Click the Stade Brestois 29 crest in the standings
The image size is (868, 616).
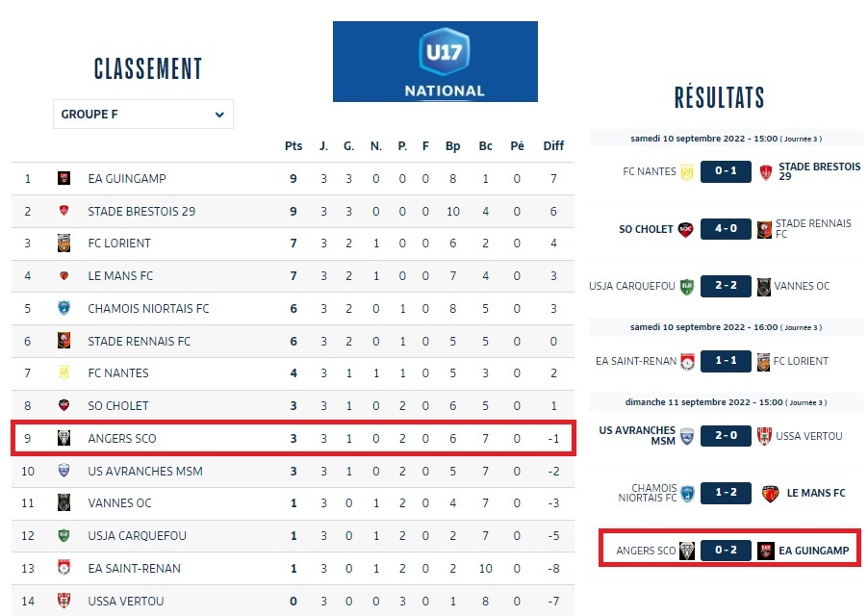pos(64,211)
